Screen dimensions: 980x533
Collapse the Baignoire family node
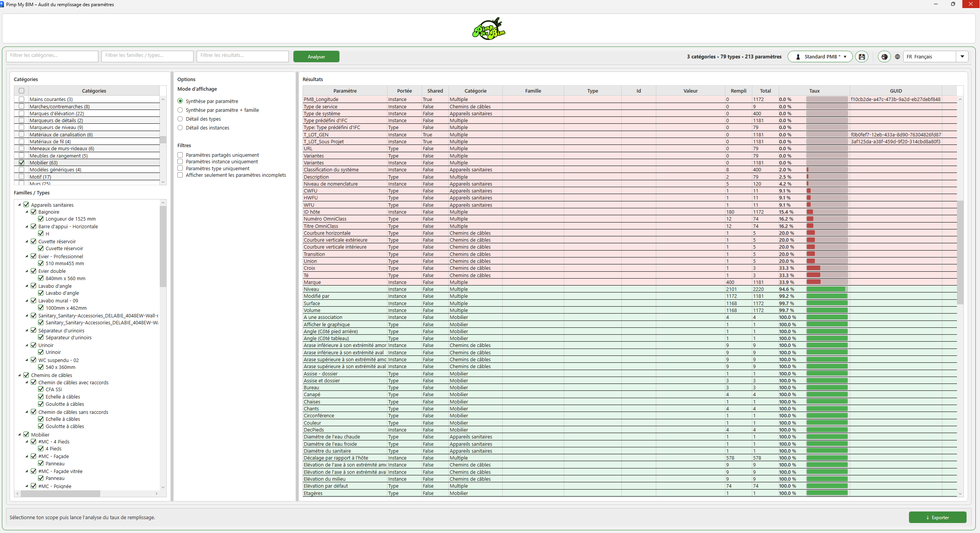[27, 212]
